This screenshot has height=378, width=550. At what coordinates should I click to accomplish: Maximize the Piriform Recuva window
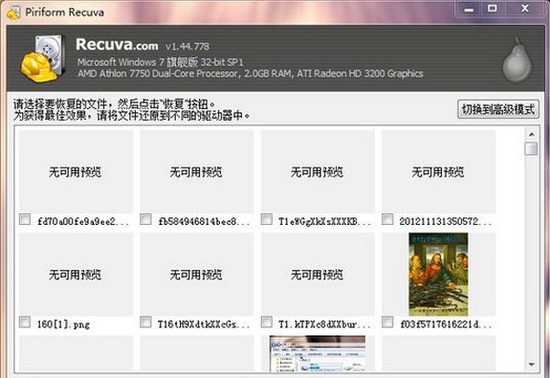[x=492, y=8]
